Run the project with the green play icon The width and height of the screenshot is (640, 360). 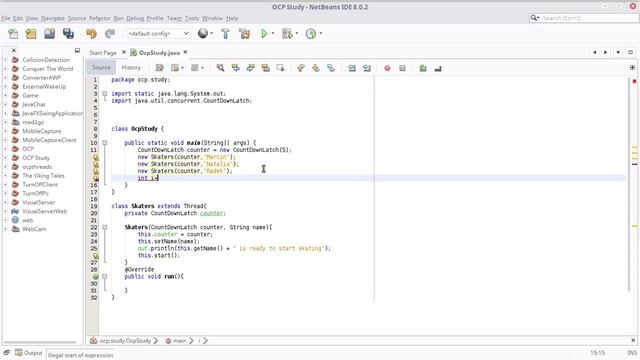pos(264,34)
